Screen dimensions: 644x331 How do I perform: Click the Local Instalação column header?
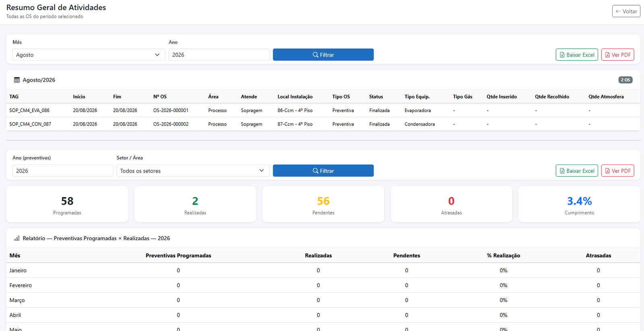click(x=295, y=97)
